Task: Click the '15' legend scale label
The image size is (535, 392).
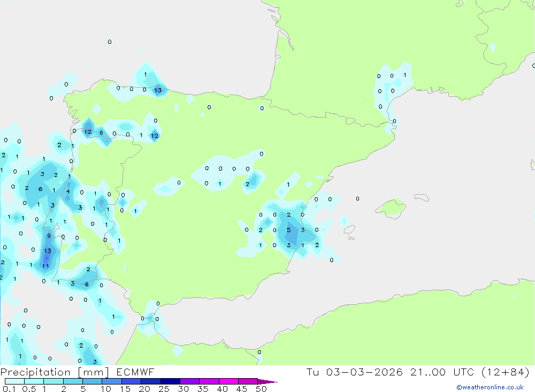Action: pyautogui.click(x=125, y=389)
